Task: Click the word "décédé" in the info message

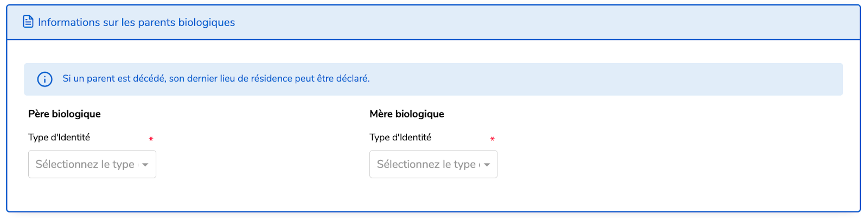Action: point(150,78)
